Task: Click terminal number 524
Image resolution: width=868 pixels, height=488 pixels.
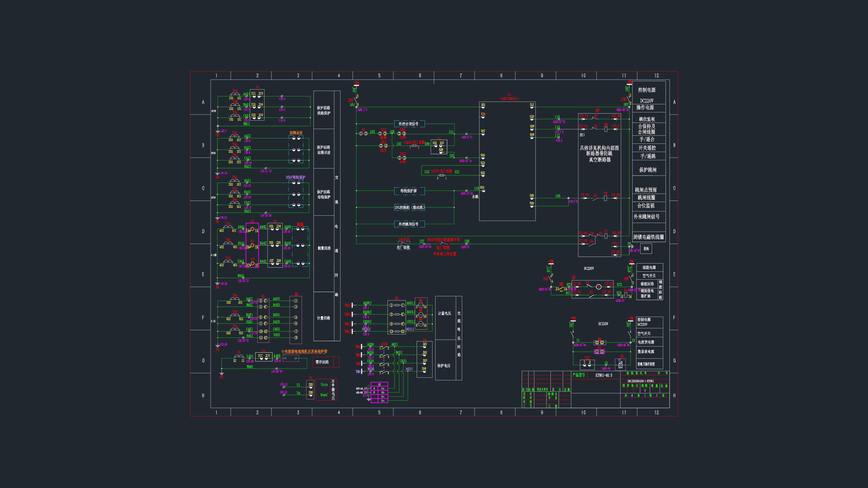Action: [483, 114]
